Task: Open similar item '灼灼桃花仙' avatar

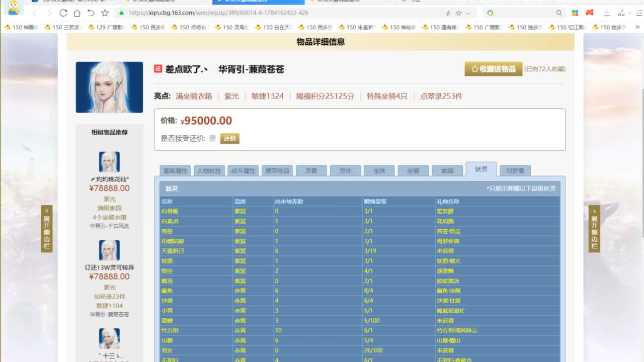Action: (109, 162)
